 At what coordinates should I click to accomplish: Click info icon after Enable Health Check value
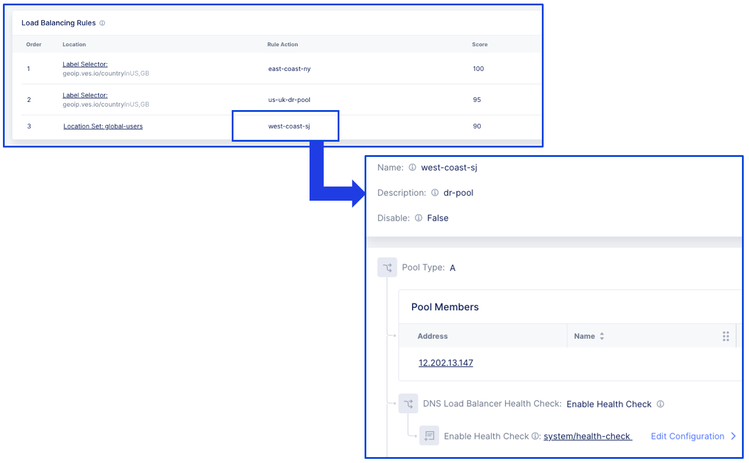point(660,404)
